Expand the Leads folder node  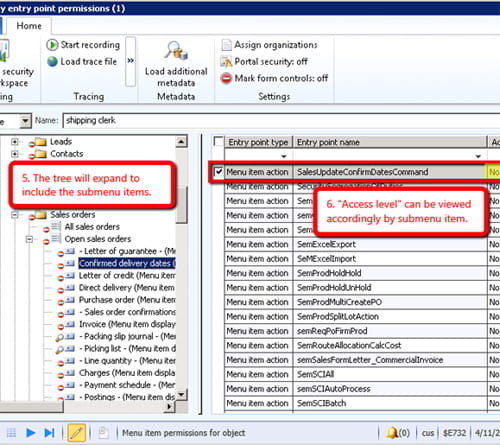tap(14, 142)
